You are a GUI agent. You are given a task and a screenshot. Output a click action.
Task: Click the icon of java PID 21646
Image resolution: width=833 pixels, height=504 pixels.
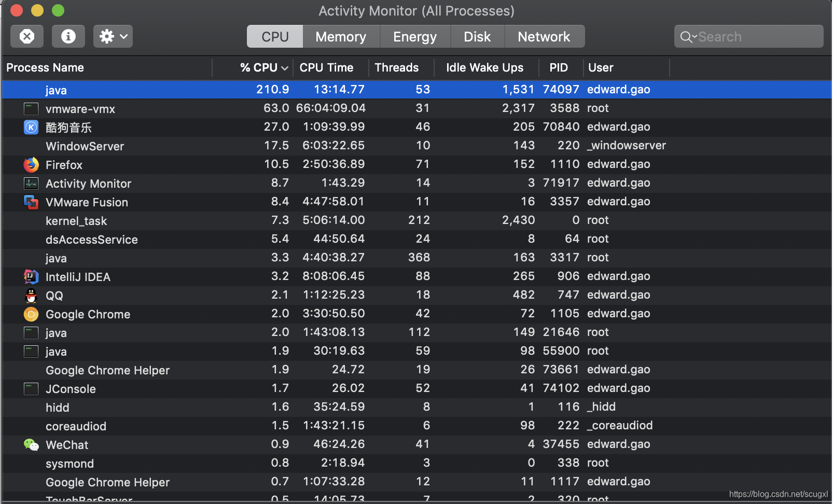31,333
